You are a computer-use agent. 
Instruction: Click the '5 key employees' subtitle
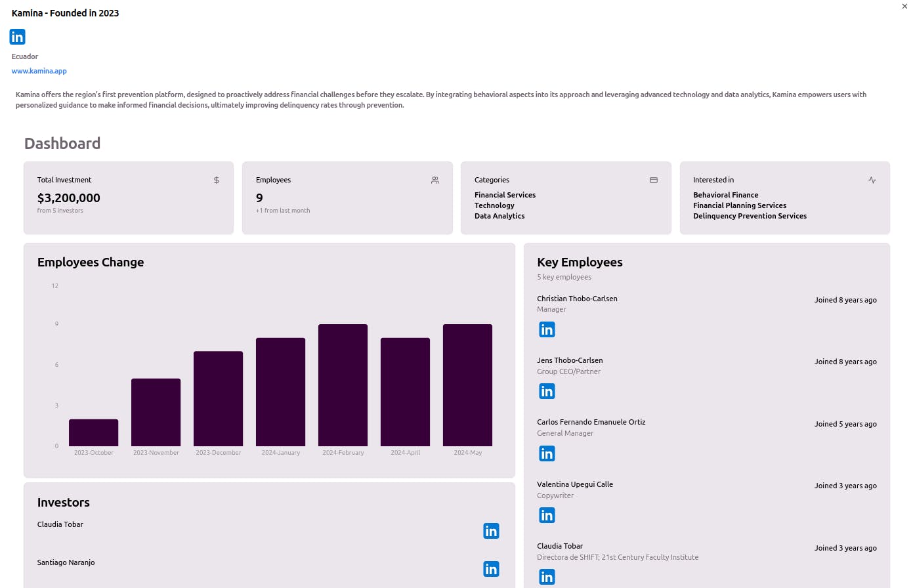(564, 277)
